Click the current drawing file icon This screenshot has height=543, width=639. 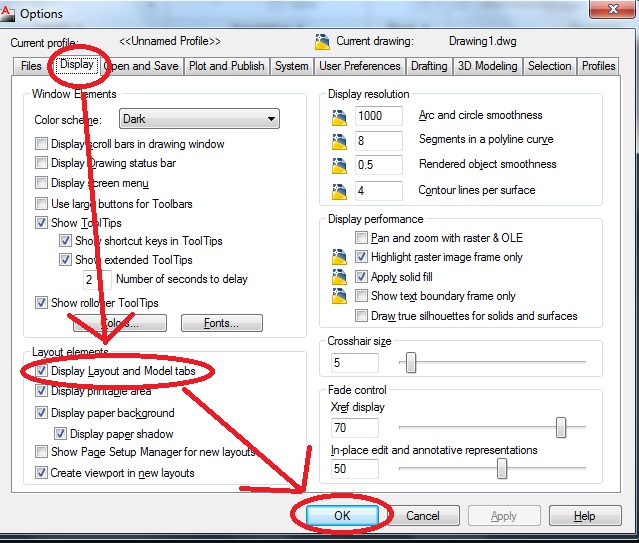pos(322,42)
